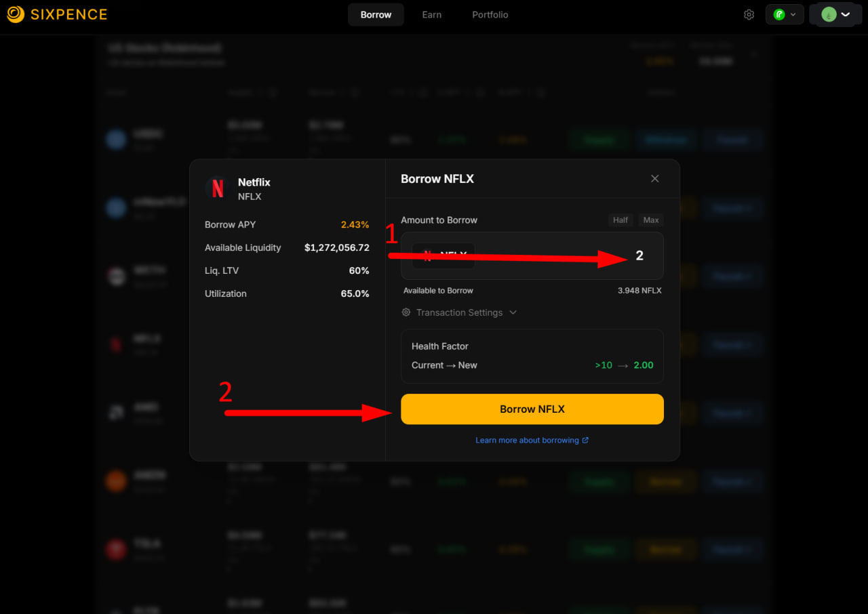868x614 pixels.
Task: Click the Transaction Settings gear icon
Action: tap(406, 312)
